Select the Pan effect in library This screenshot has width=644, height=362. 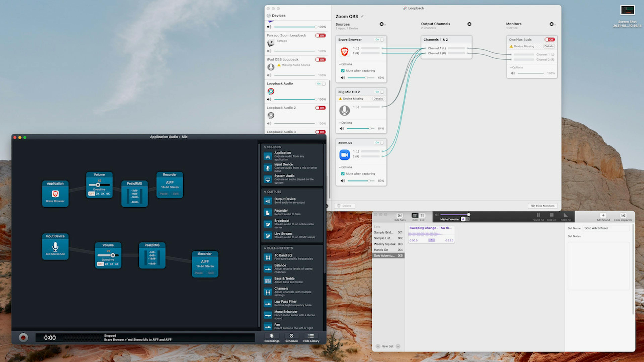tap(292, 326)
